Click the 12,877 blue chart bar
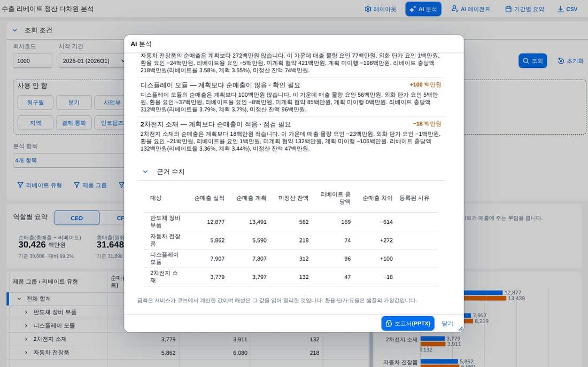 (483, 292)
